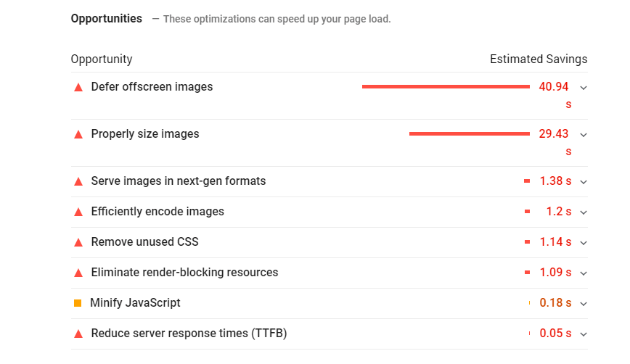This screenshot has width=630, height=364.
Task: Click the Opportunities section heading
Action: (107, 19)
